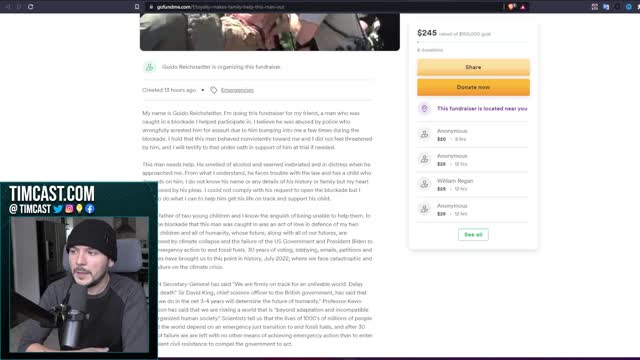Click the Instagram icon in Timcast overlay
Image resolution: width=640 pixels, height=360 pixels.
click(69, 209)
